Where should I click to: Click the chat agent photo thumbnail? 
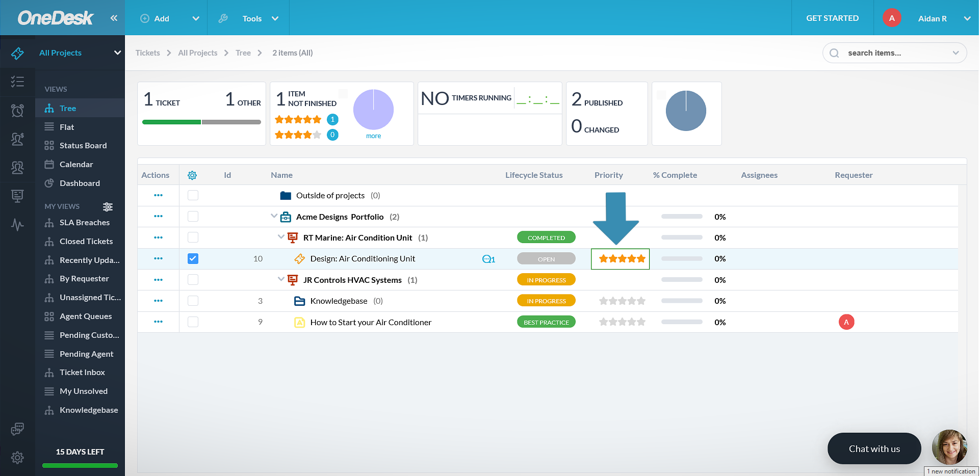coord(949,447)
